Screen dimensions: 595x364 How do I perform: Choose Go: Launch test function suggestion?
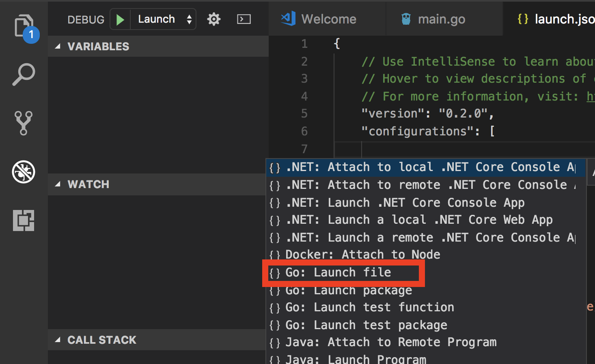pyautogui.click(x=426, y=307)
